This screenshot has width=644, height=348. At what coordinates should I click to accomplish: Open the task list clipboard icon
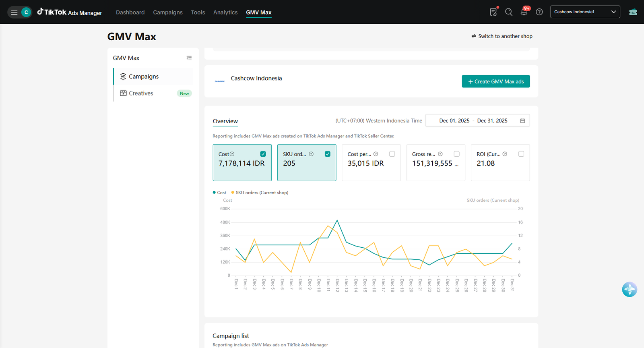click(x=493, y=12)
